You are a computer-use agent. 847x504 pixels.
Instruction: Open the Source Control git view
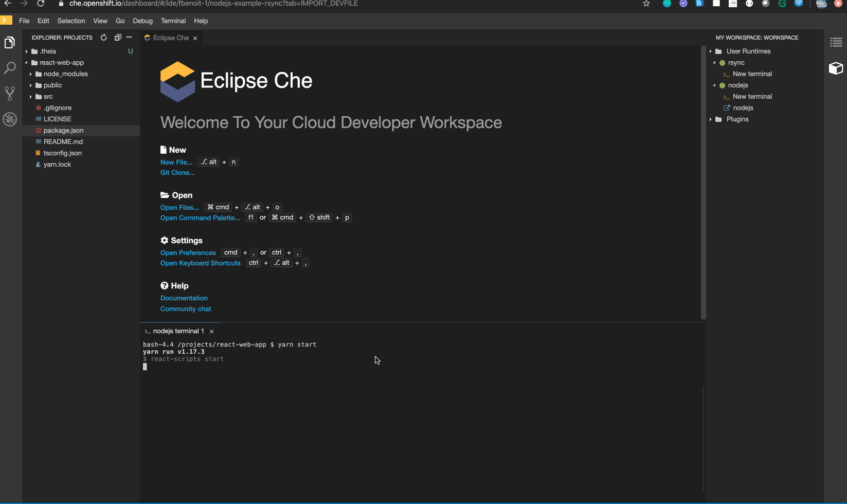click(10, 93)
